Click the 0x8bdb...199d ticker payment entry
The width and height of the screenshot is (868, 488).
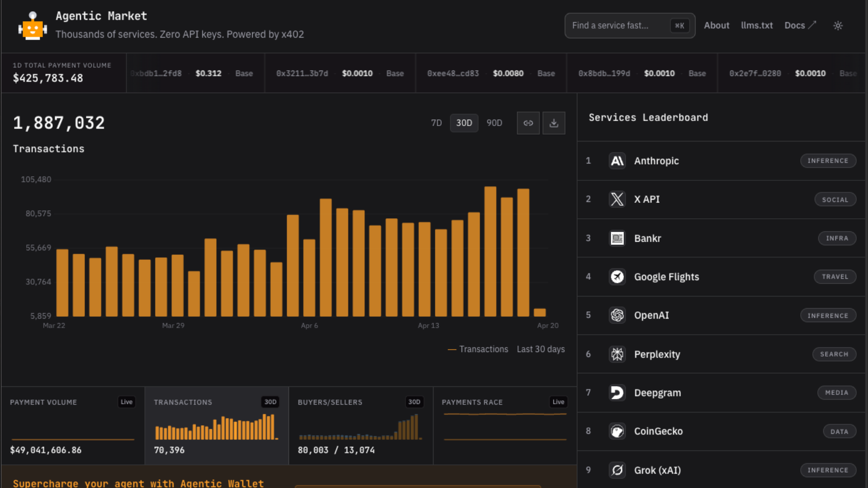coord(642,73)
